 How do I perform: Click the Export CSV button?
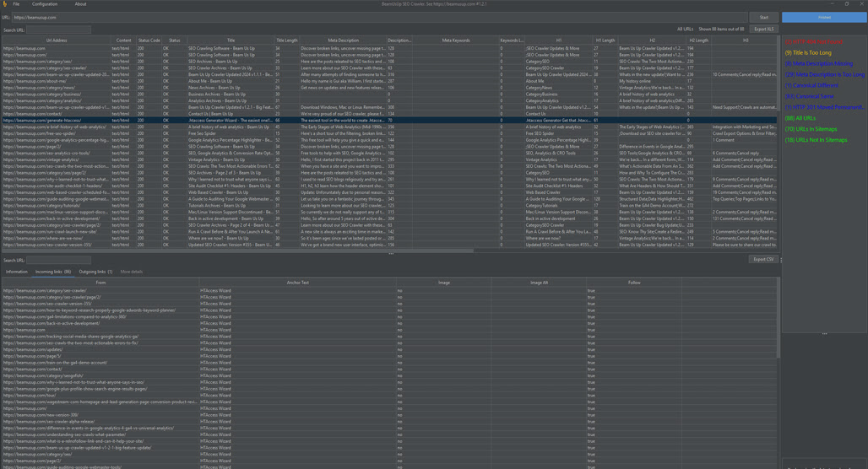click(x=763, y=259)
